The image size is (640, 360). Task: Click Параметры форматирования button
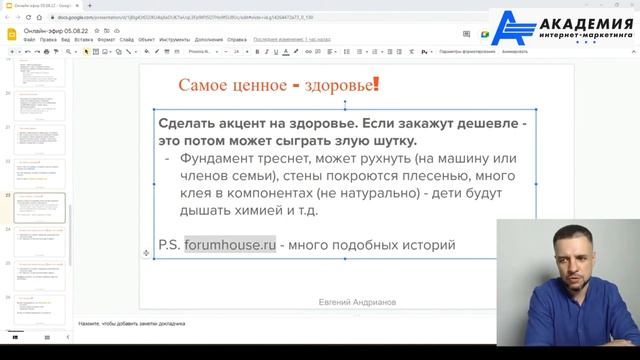point(467,52)
